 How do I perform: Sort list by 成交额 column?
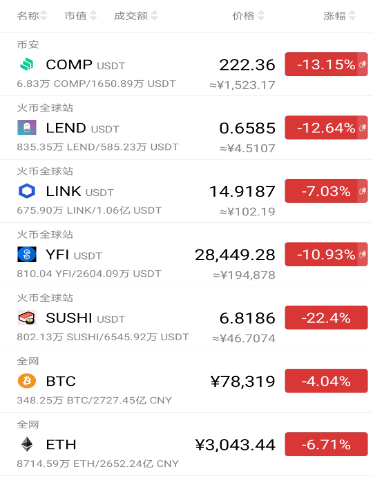136,15
